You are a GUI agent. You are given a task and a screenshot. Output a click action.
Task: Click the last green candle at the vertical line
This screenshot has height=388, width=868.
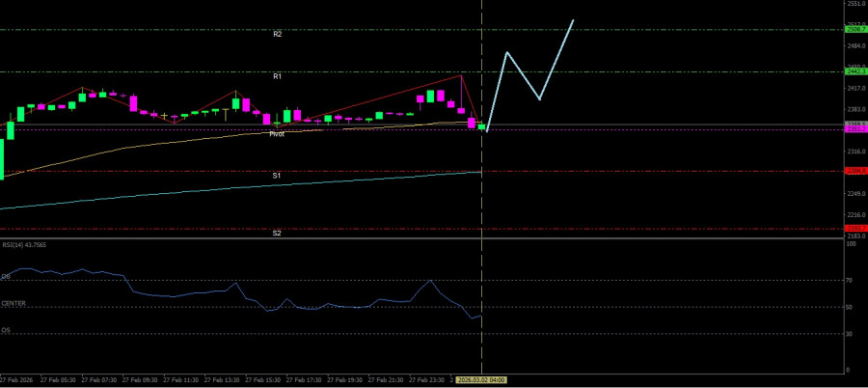pyautogui.click(x=481, y=125)
